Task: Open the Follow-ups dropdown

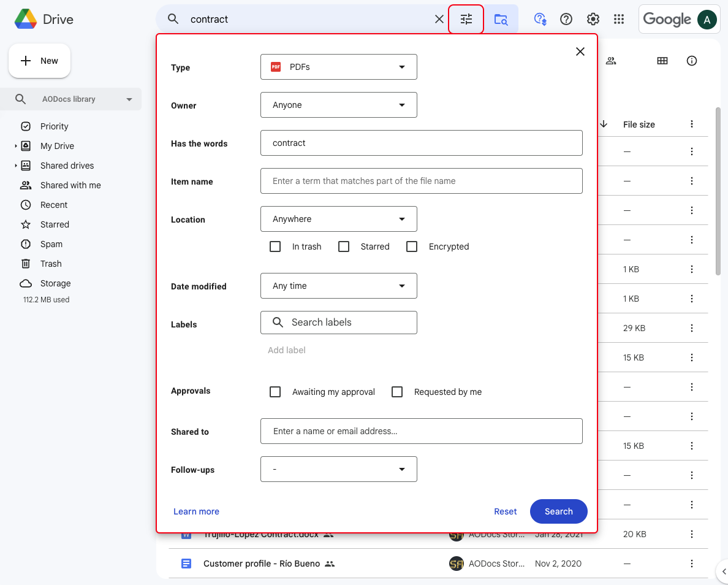Action: pyautogui.click(x=338, y=469)
